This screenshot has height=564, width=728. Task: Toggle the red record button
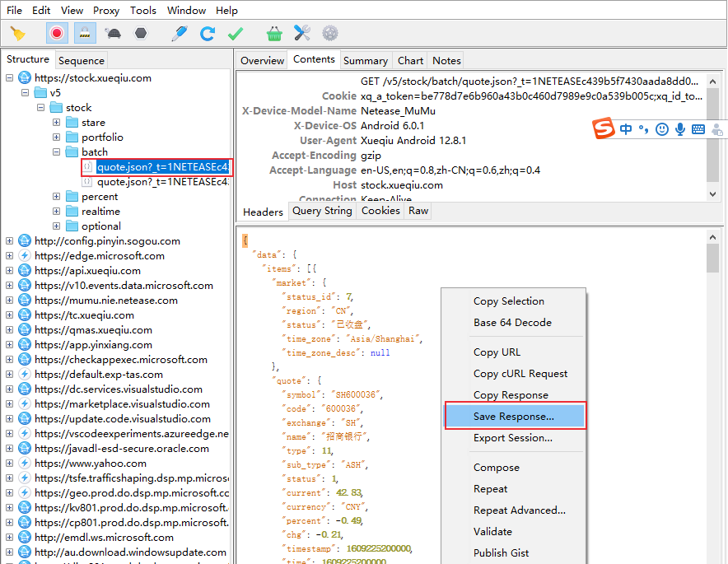tap(57, 34)
